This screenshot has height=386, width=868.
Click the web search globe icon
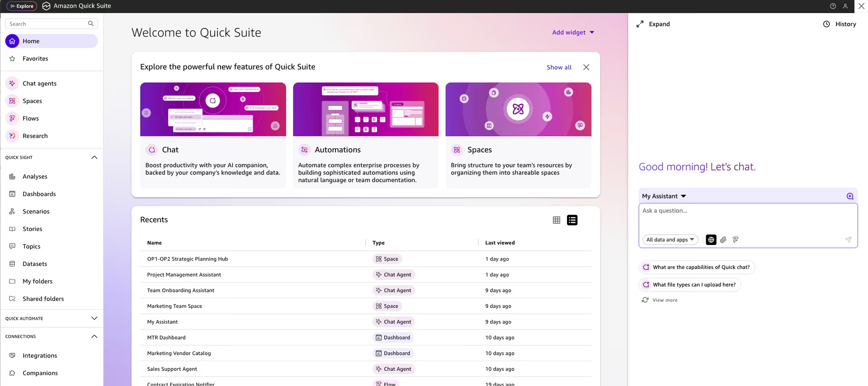(711, 240)
